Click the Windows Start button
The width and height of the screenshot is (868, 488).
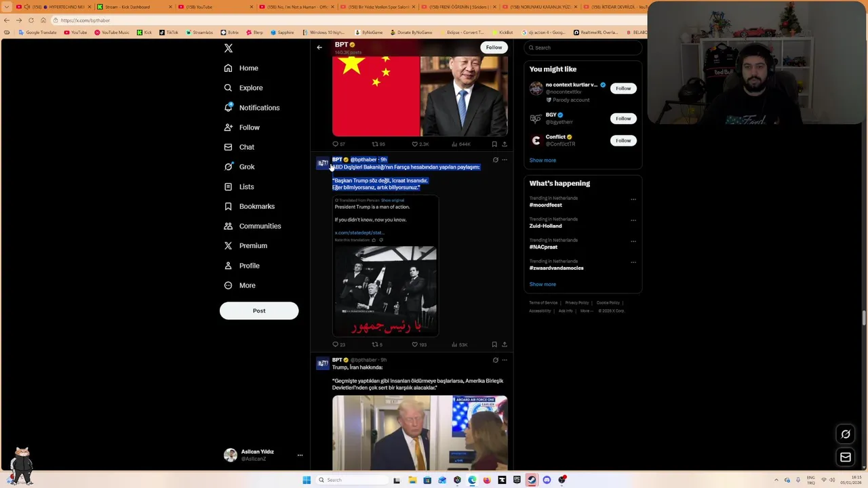point(307,480)
